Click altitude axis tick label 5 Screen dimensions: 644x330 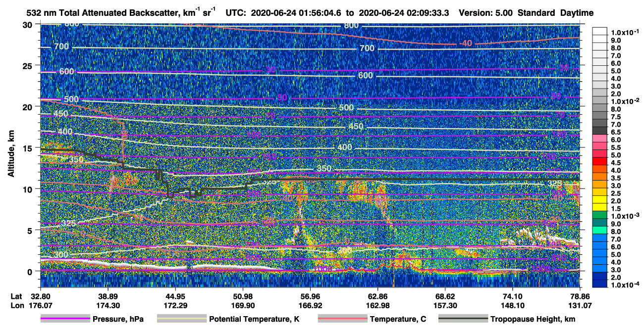click(29, 230)
